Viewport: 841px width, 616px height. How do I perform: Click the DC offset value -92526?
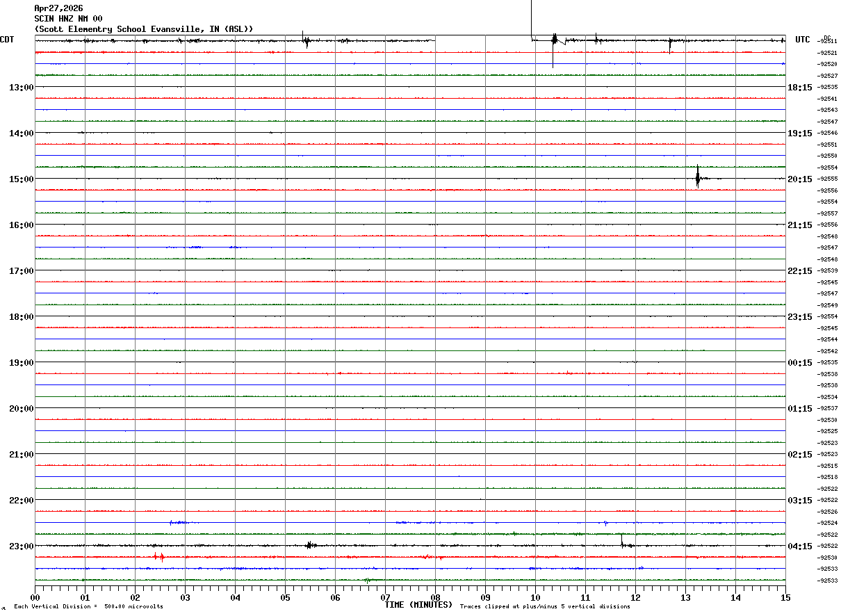[x=827, y=511]
